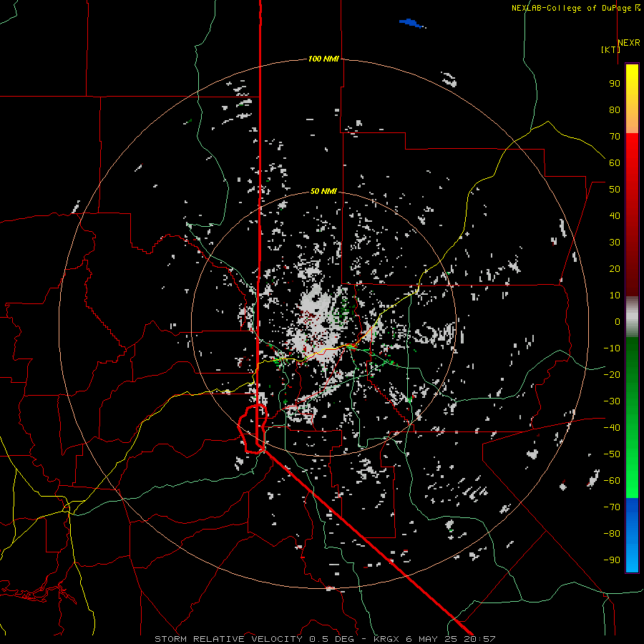The width and height of the screenshot is (644, 644).
Task: Select the -10 value on the velocity scale
Action: coord(612,348)
